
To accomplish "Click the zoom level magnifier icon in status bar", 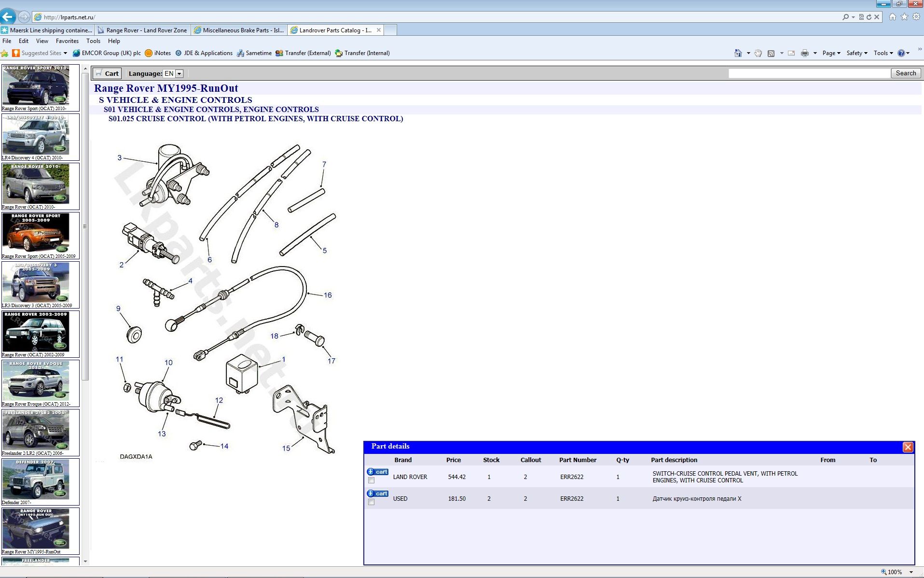I will pos(884,572).
